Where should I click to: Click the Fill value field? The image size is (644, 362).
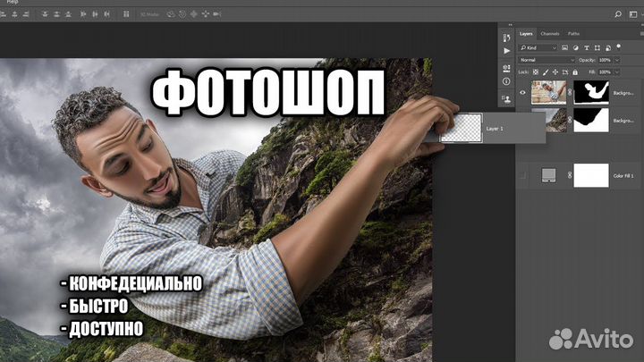[x=605, y=72]
